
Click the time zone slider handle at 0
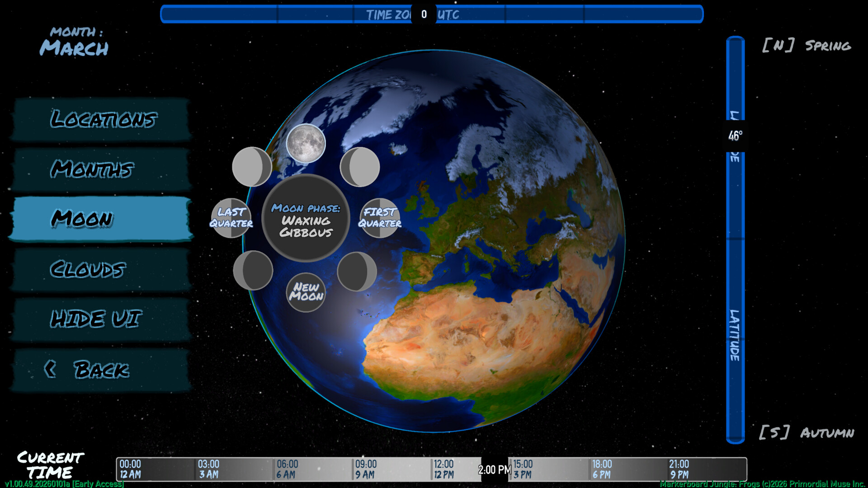pyautogui.click(x=424, y=14)
